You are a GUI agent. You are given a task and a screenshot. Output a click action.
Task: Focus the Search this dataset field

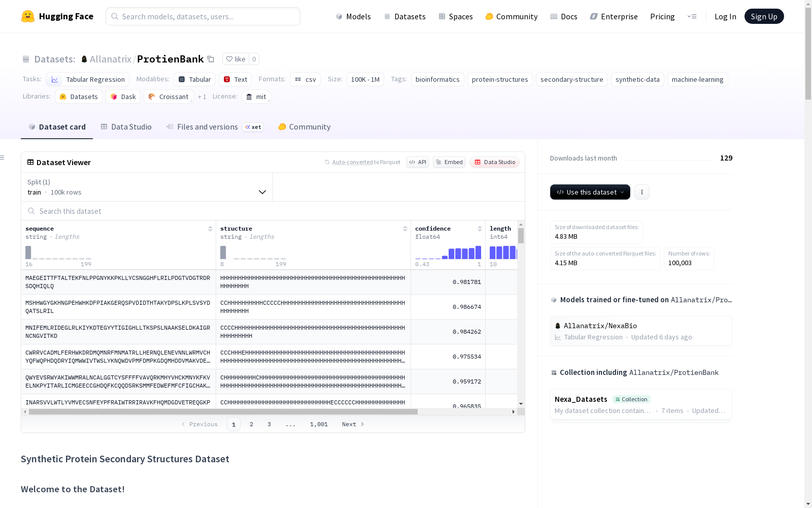(x=273, y=211)
